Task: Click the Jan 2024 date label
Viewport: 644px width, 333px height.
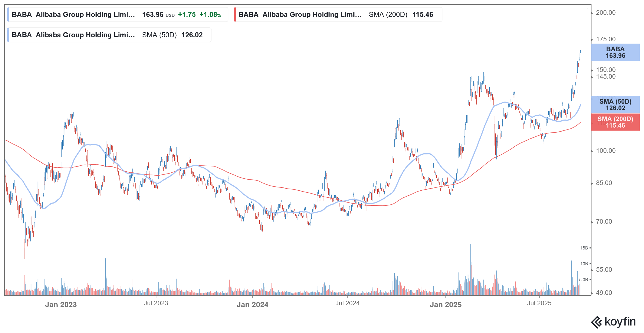Action: (253, 305)
